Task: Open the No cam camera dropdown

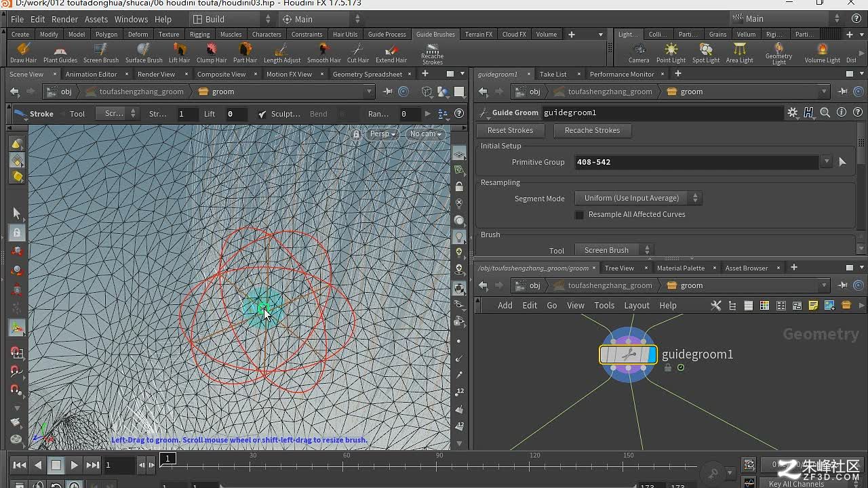Action: (x=425, y=134)
